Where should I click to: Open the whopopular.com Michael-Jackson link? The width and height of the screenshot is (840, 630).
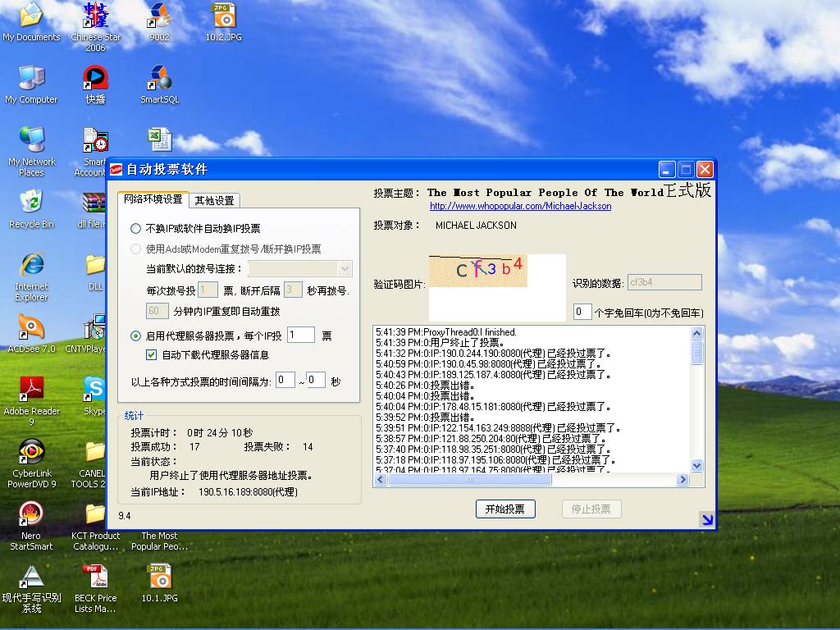click(x=520, y=206)
